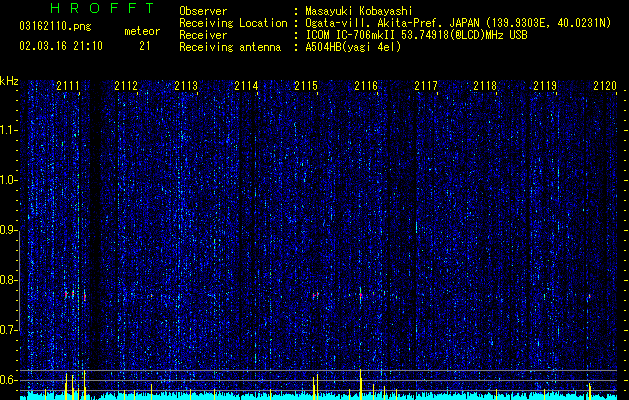Viewport: 629px width, 400px height.
Task: Click the 2117 time marker
Action: point(426,86)
